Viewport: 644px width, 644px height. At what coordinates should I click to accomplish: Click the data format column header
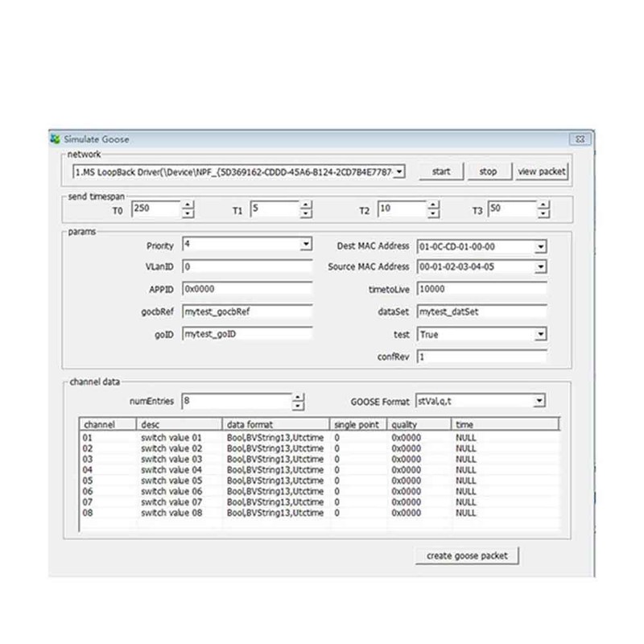(x=275, y=424)
